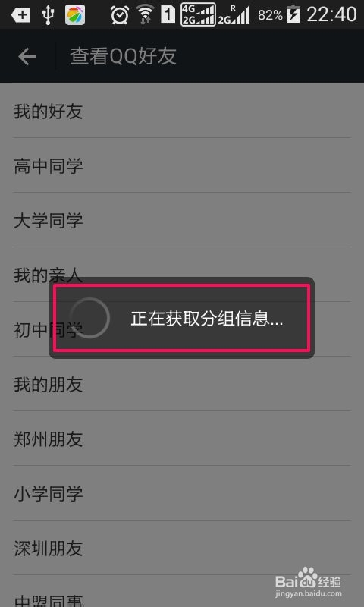Tap the 查看QQ好友 page title

click(123, 56)
